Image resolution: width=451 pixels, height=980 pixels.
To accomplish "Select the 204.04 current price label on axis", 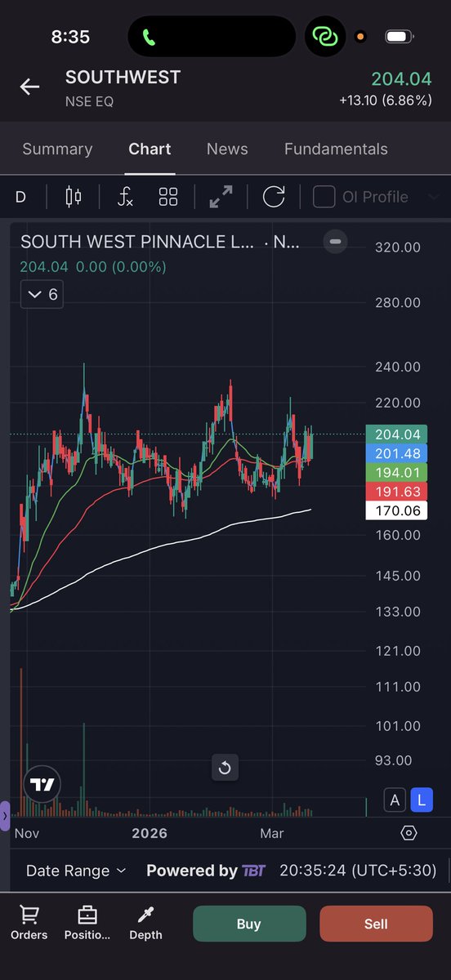I will (x=396, y=435).
